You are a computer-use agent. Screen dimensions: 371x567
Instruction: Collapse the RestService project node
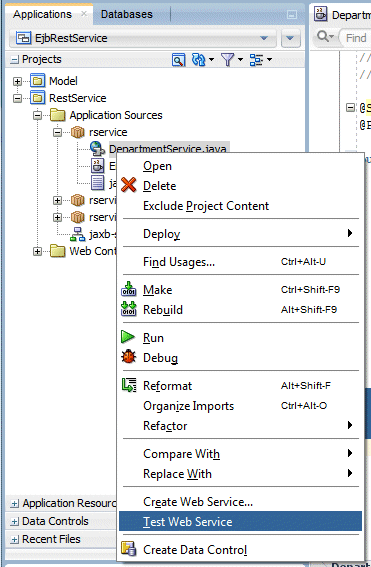coord(17,98)
